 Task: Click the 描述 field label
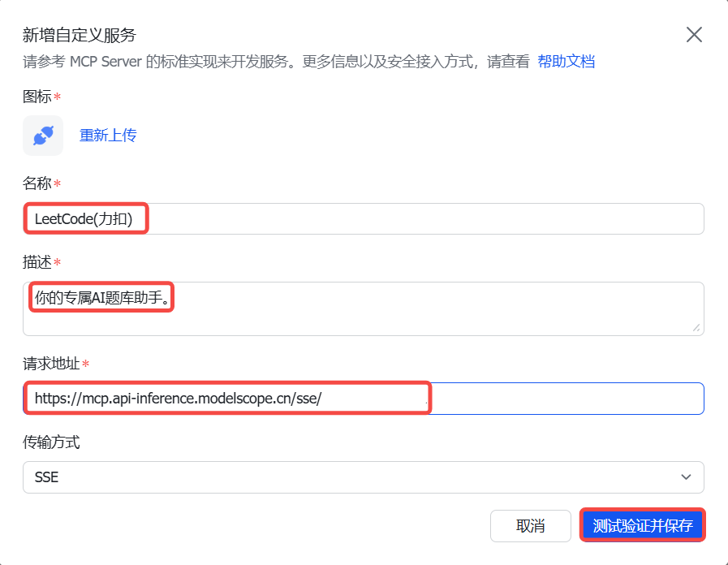37,262
